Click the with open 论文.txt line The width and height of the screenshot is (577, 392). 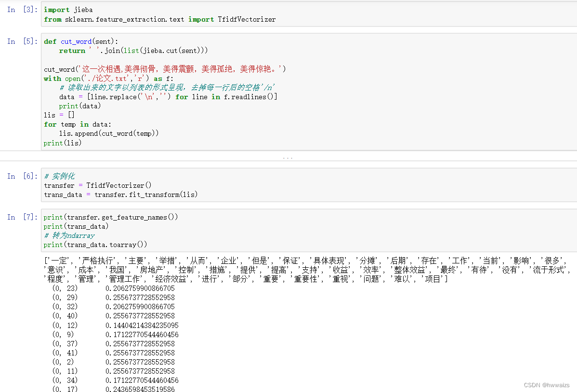[108, 78]
